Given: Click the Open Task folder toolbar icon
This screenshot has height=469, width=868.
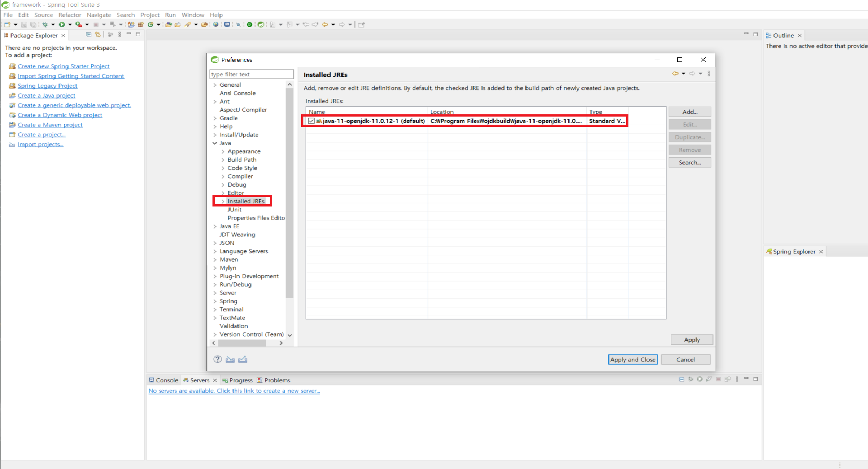Looking at the screenshot, I should [178, 24].
